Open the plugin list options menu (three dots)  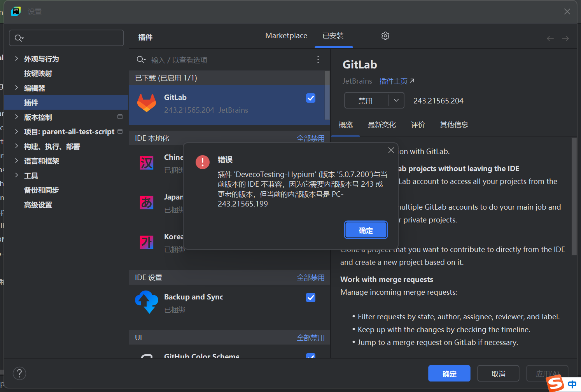click(x=318, y=59)
